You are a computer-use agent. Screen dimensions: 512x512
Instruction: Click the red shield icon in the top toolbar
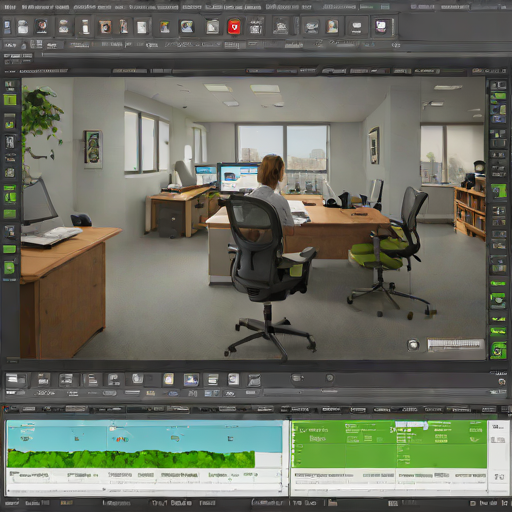click(x=234, y=27)
